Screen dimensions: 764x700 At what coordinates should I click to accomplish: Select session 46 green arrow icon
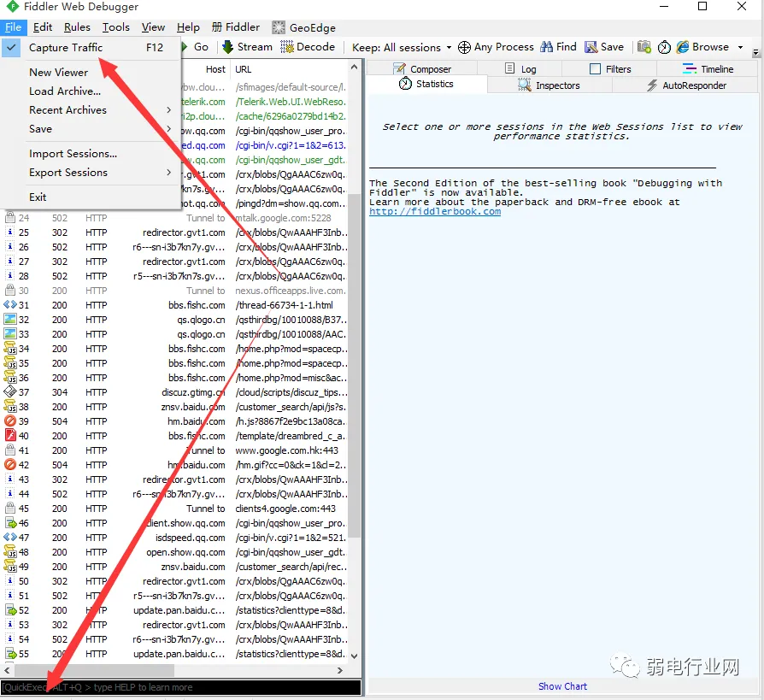pos(9,522)
